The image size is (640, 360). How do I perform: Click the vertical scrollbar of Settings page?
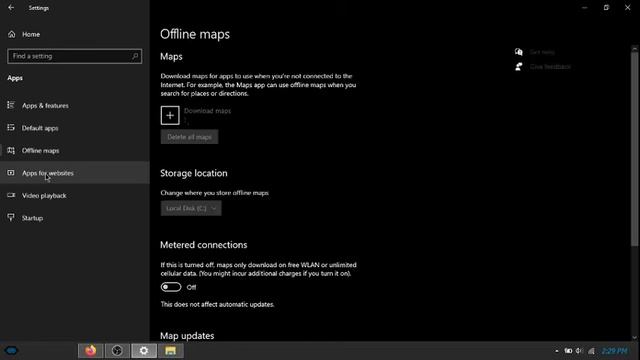[x=634, y=149]
